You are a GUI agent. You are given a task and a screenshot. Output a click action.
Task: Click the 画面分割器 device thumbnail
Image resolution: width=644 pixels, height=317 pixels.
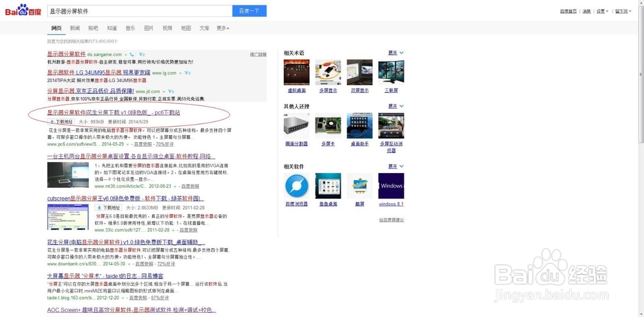point(296,125)
